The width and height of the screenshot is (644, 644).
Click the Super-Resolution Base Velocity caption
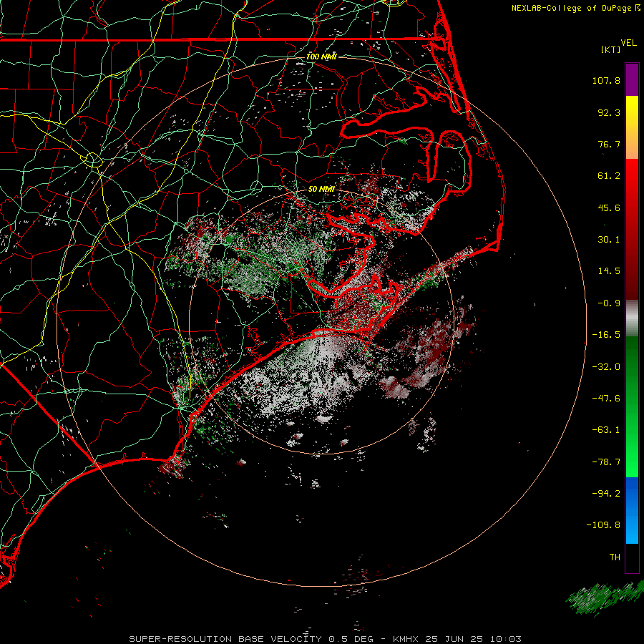tap(326, 639)
